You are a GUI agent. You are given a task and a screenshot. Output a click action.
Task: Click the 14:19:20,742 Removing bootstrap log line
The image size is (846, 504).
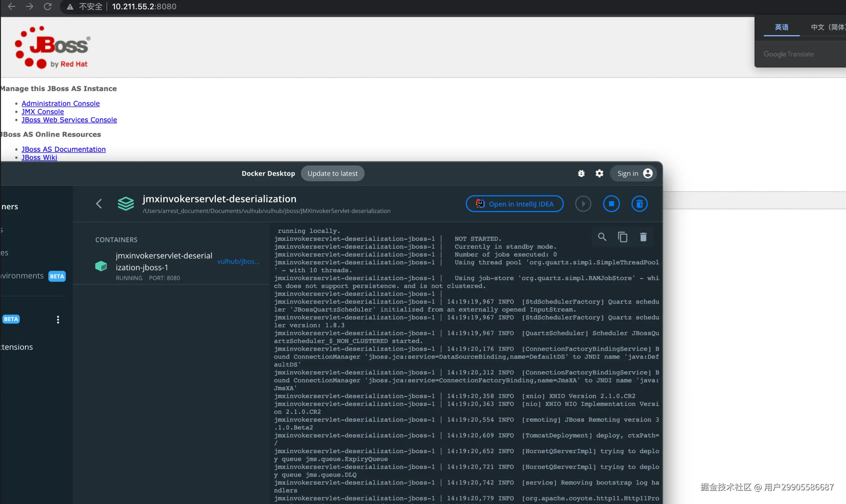point(466,487)
